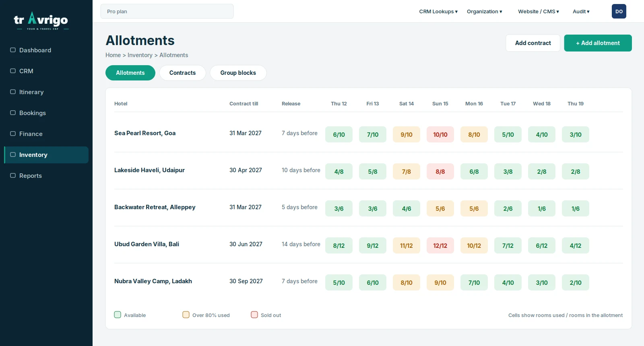Click the red Sold out legend swatch
Viewport: 644px width, 346px height.
point(254,315)
